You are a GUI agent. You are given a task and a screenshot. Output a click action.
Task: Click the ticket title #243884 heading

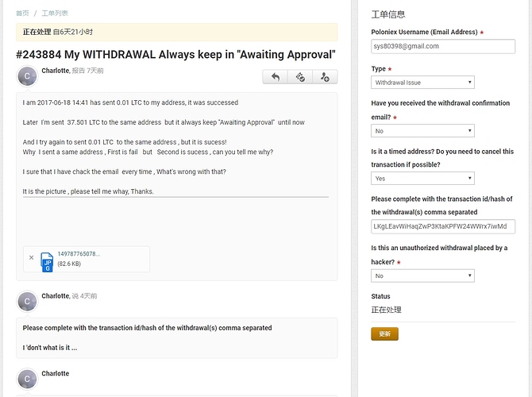click(x=175, y=55)
